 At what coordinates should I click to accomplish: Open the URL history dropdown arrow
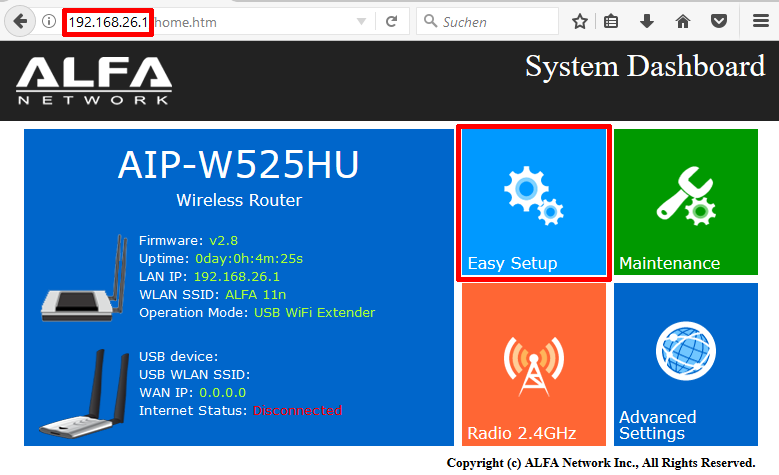tap(362, 22)
